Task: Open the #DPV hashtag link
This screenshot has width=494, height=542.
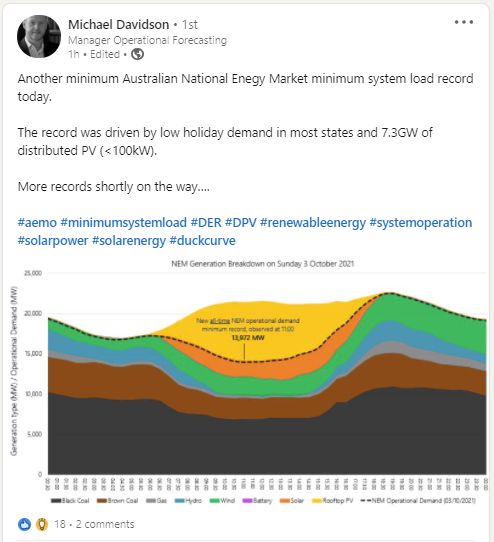Action: pyautogui.click(x=241, y=222)
